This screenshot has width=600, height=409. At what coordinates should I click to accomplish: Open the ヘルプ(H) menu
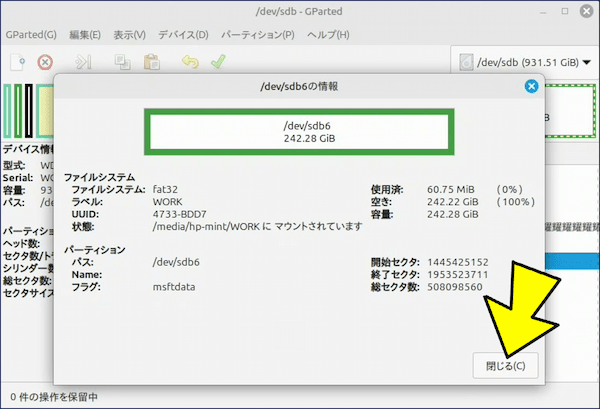pyautogui.click(x=328, y=35)
